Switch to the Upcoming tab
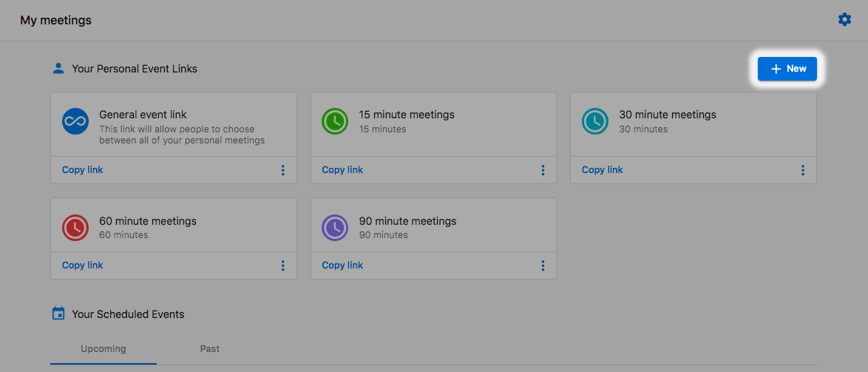 coord(104,349)
